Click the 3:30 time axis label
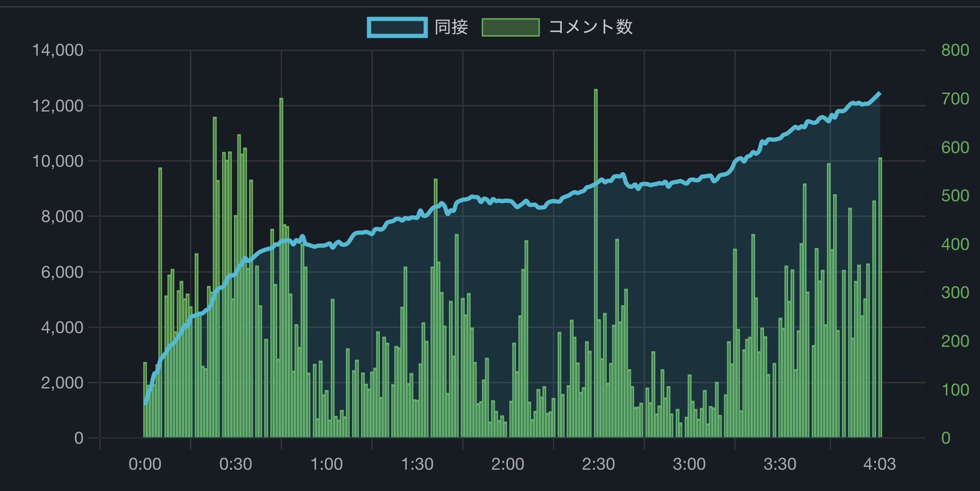The image size is (980, 491). [x=780, y=464]
